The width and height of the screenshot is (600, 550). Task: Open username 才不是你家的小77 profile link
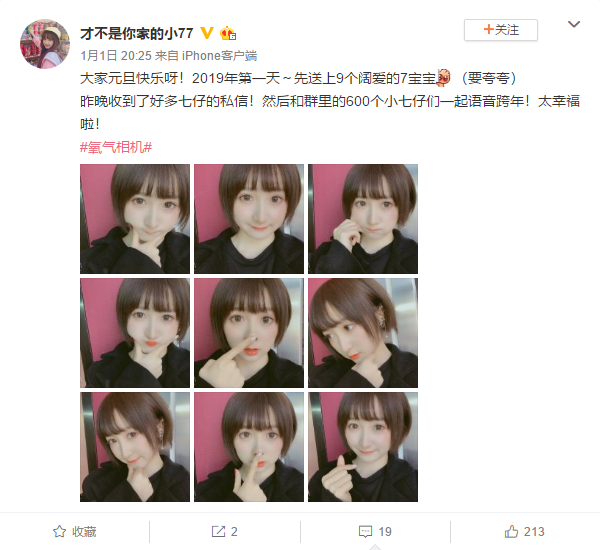pyautogui.click(x=137, y=33)
